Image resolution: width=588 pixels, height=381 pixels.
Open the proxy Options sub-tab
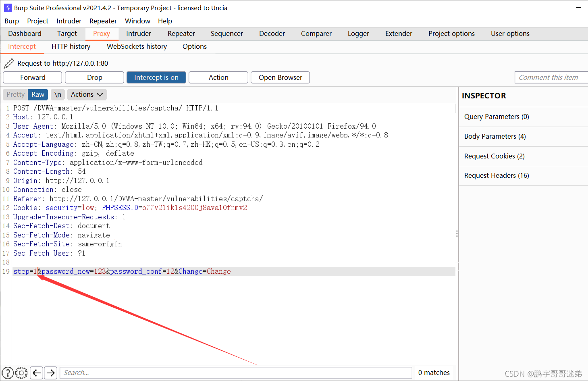tap(195, 46)
